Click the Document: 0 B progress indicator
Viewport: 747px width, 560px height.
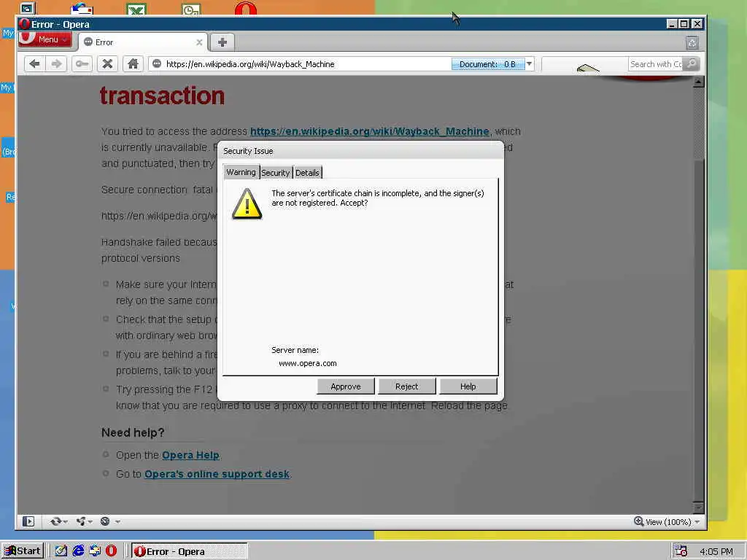pos(488,64)
